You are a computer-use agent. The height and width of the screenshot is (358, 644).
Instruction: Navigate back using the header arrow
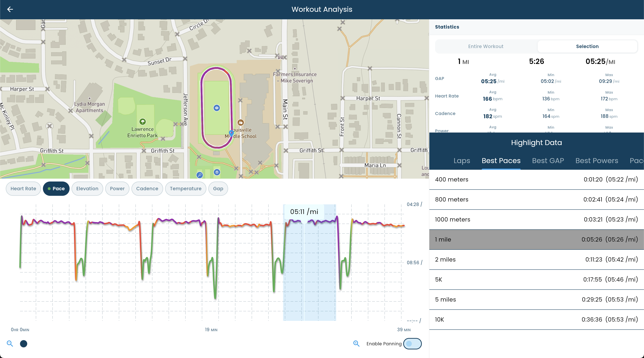pyautogui.click(x=10, y=9)
